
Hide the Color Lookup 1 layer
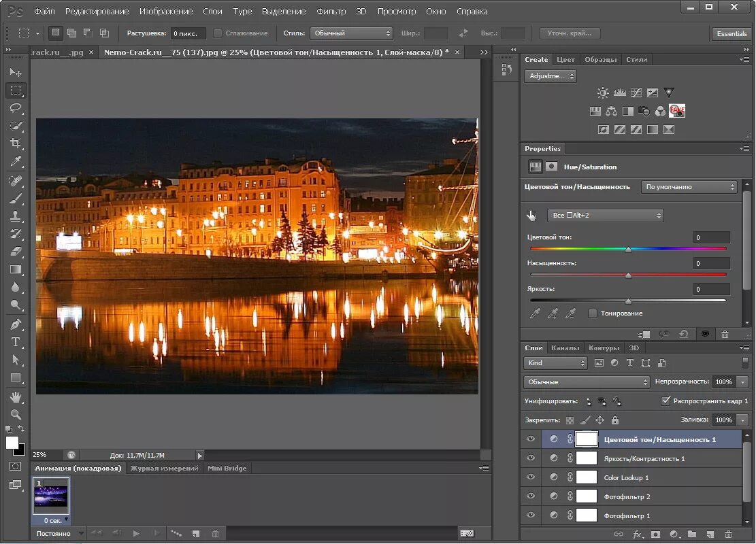(531, 477)
